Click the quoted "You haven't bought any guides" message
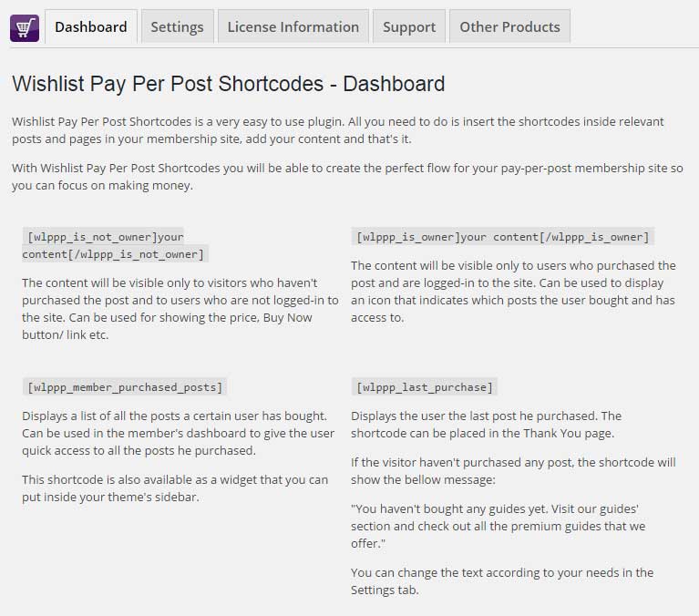699x616 pixels. pyautogui.click(x=498, y=526)
